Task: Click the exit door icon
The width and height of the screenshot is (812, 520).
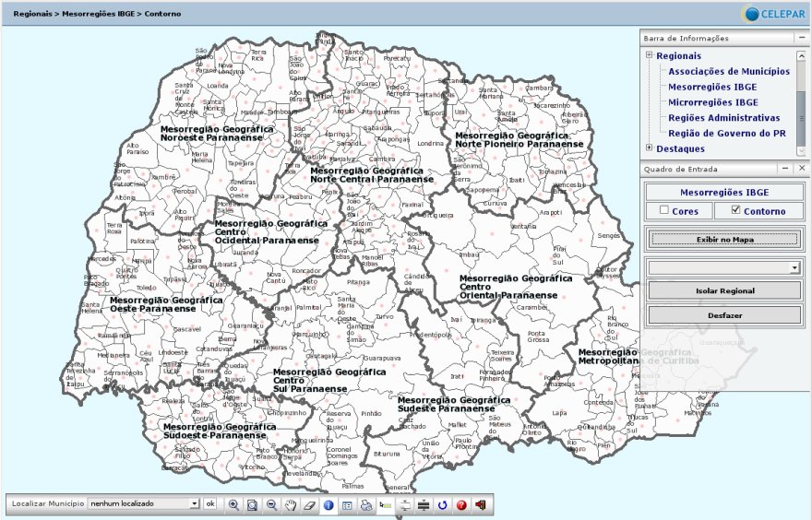Action: pos(480,504)
